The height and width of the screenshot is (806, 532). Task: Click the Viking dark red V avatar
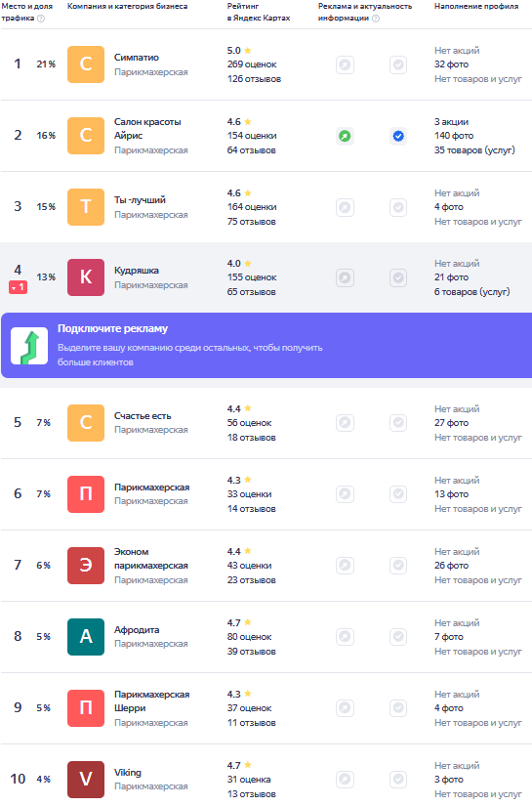click(86, 780)
